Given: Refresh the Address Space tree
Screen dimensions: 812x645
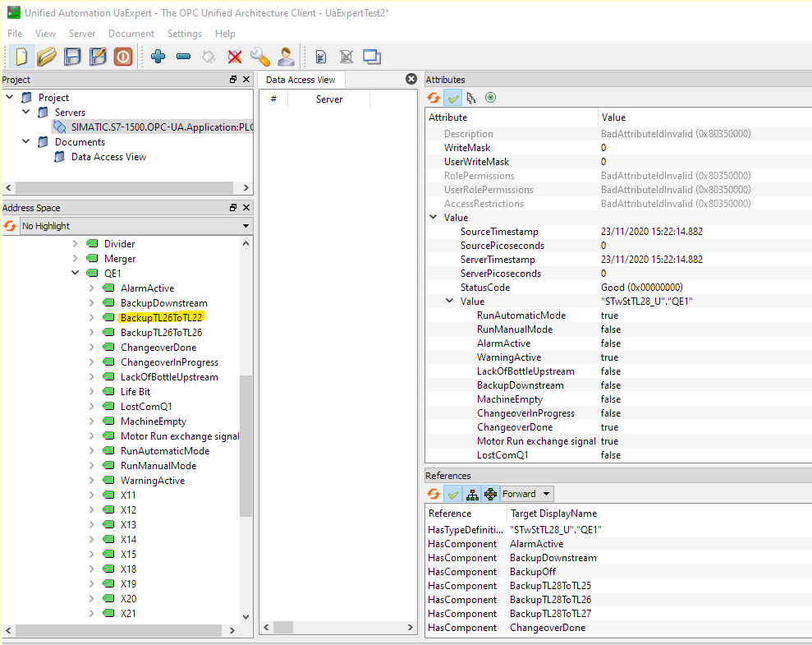Looking at the screenshot, I should (x=10, y=226).
